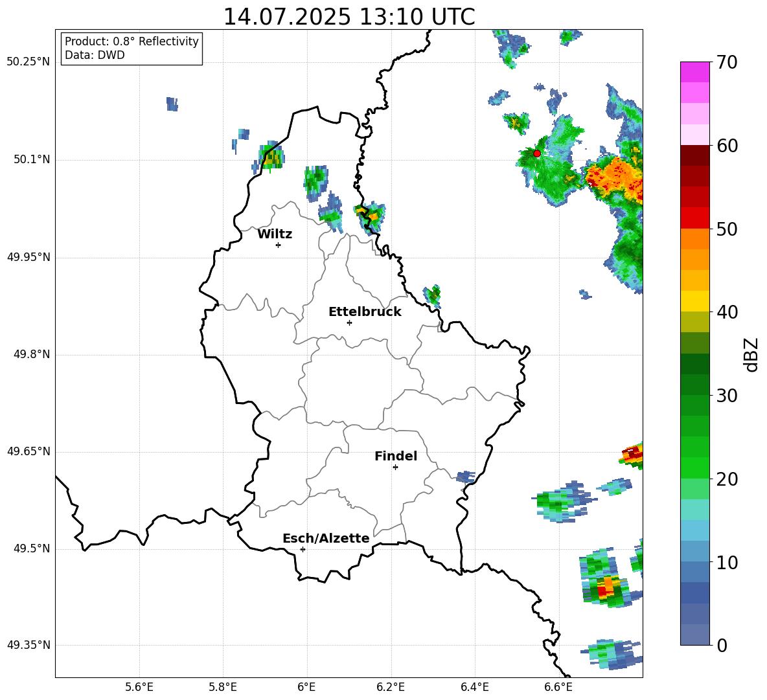
Task: Click the title "14.07.2025 13:10 UTC"
Action: tap(349, 17)
